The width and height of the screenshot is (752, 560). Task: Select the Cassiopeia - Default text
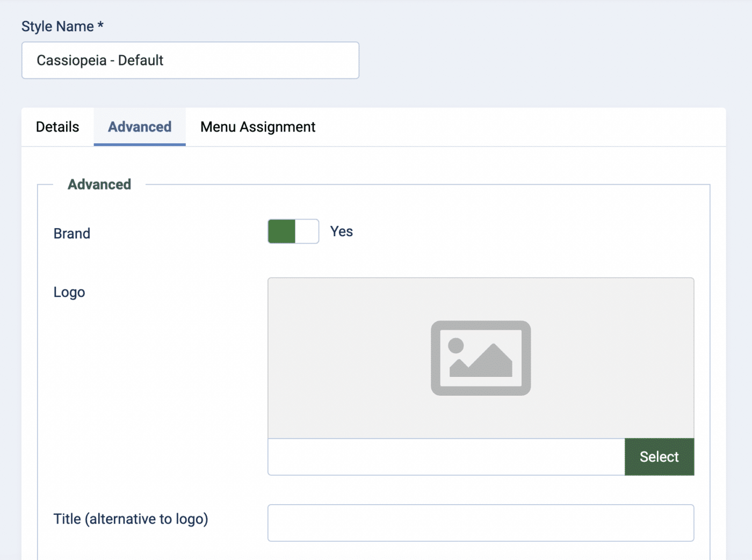tap(99, 60)
